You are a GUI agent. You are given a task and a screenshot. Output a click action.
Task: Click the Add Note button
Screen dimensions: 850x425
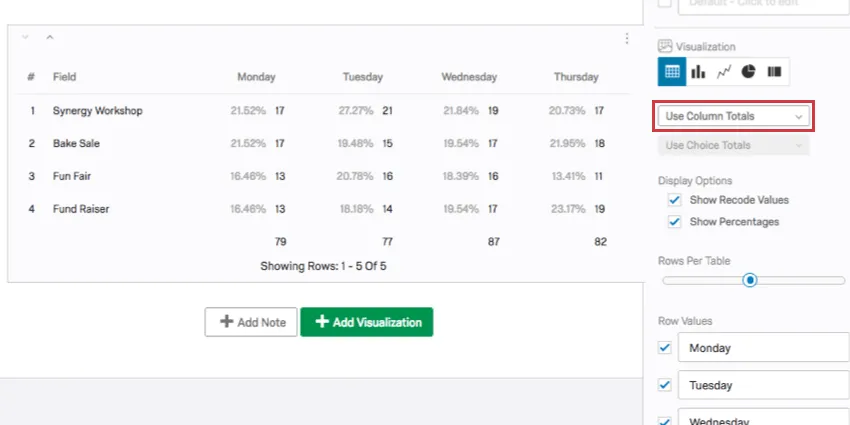point(250,322)
